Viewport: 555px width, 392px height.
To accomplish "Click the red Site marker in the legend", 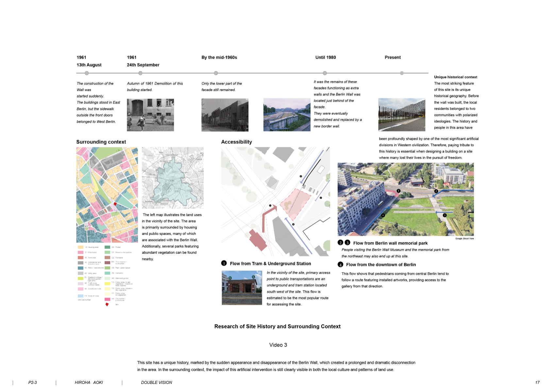I will [107, 304].
